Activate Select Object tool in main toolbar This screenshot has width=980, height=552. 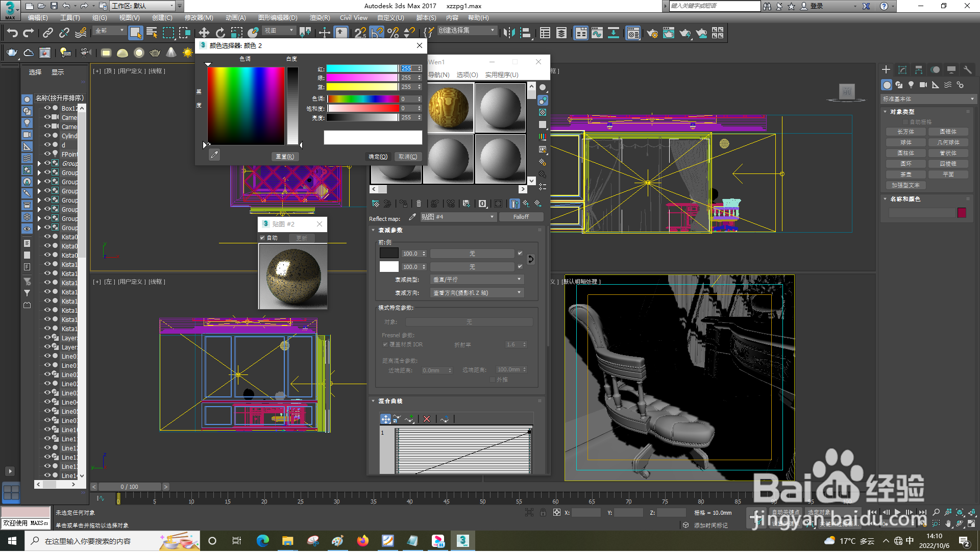point(135,33)
